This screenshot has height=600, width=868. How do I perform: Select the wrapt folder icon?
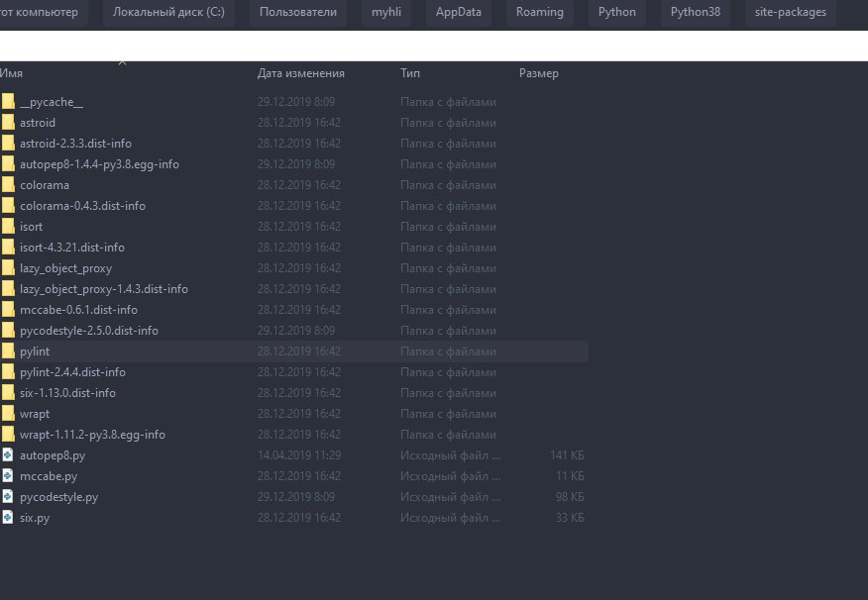click(x=8, y=414)
